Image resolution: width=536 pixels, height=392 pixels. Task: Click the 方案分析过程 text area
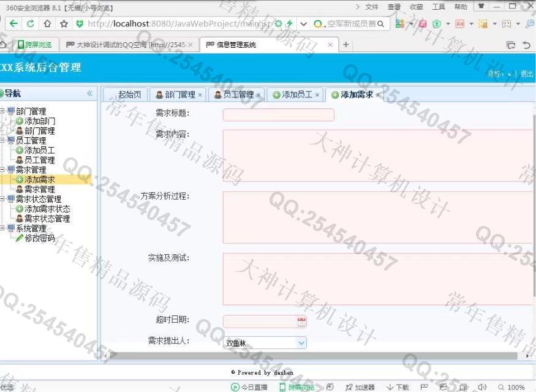(378, 217)
